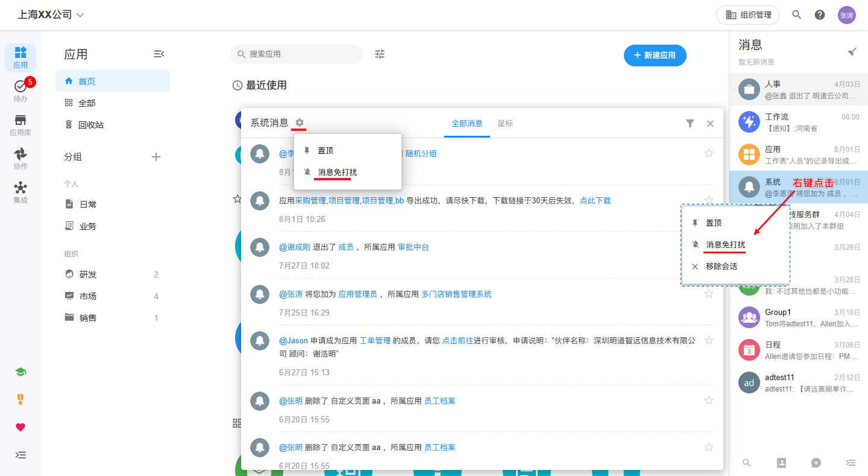Switch to the 星标 tab
This screenshot has width=868, height=476.
coord(505,124)
